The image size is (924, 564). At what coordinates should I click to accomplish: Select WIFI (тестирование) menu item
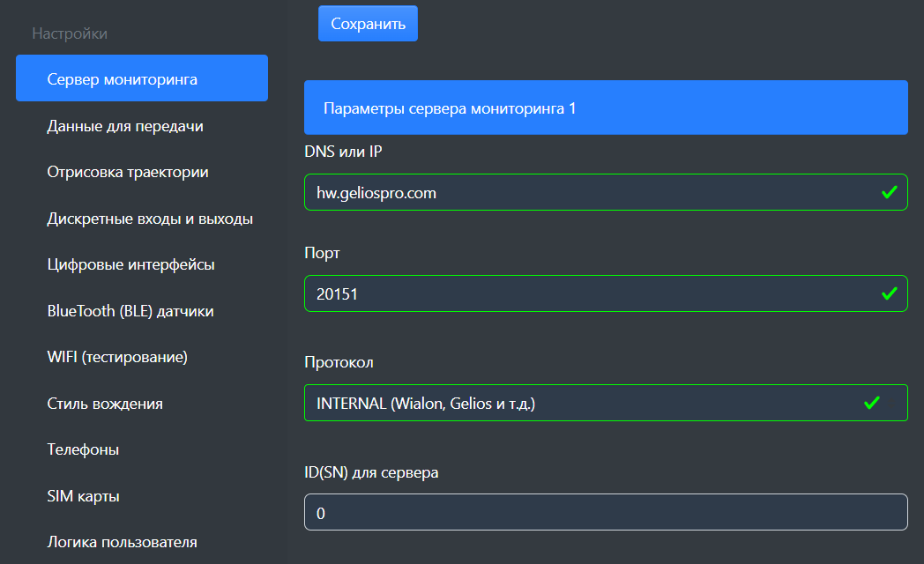117,357
